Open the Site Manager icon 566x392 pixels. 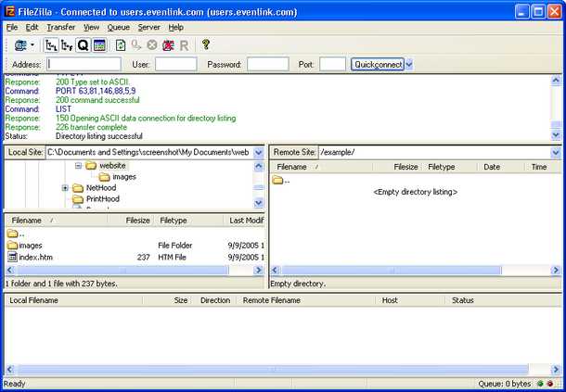click(x=20, y=45)
